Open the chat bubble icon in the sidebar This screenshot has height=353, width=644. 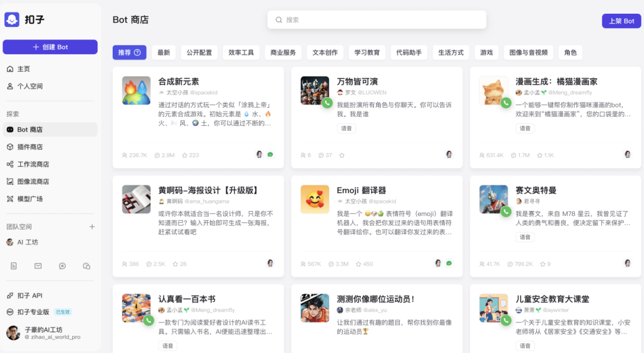pyautogui.click(x=62, y=266)
